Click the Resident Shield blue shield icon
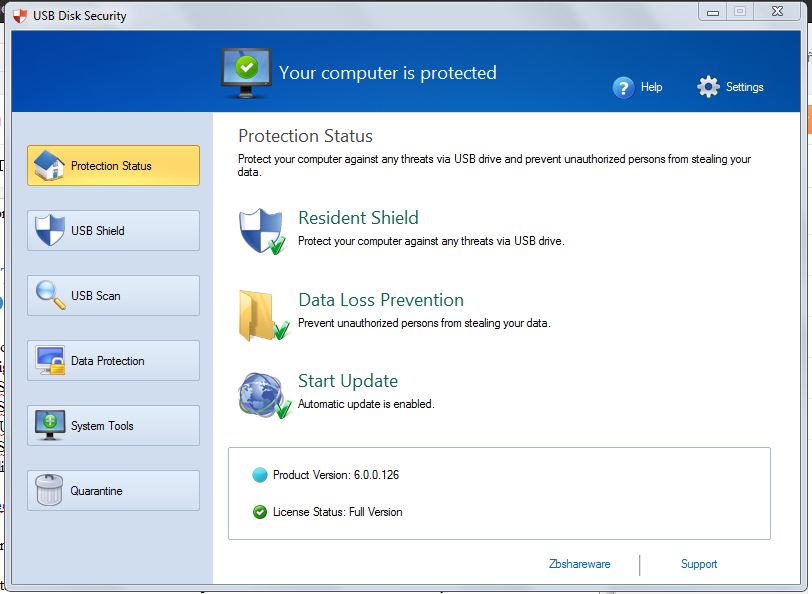The image size is (812, 594). (x=263, y=231)
